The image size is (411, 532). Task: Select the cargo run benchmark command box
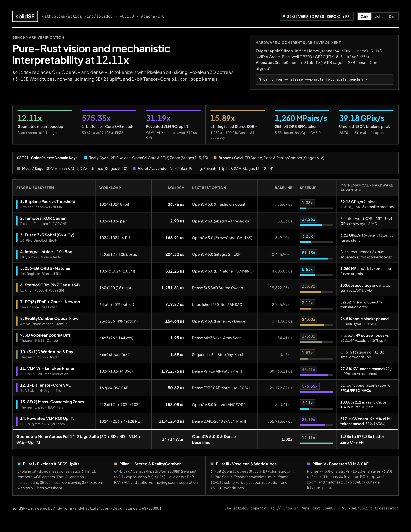(324, 79)
